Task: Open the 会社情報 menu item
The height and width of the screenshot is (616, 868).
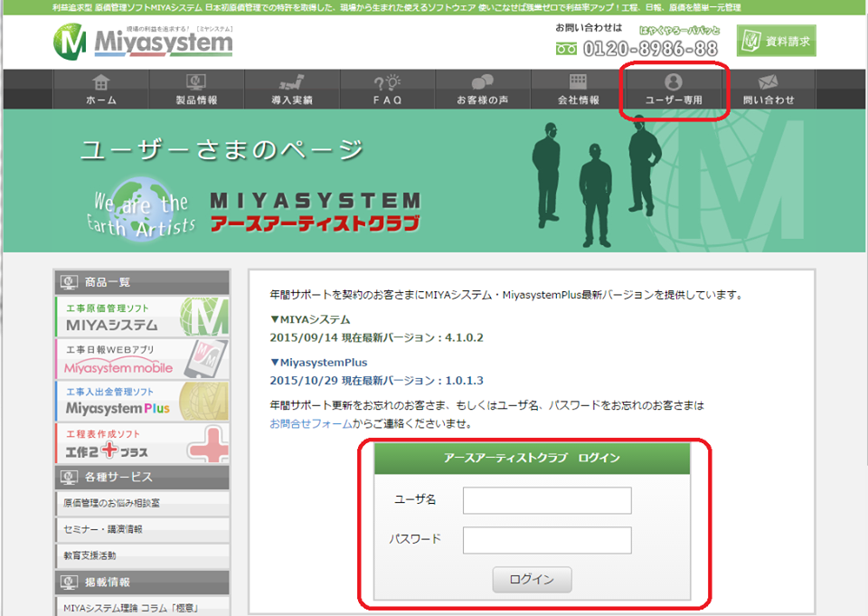Action: click(579, 90)
